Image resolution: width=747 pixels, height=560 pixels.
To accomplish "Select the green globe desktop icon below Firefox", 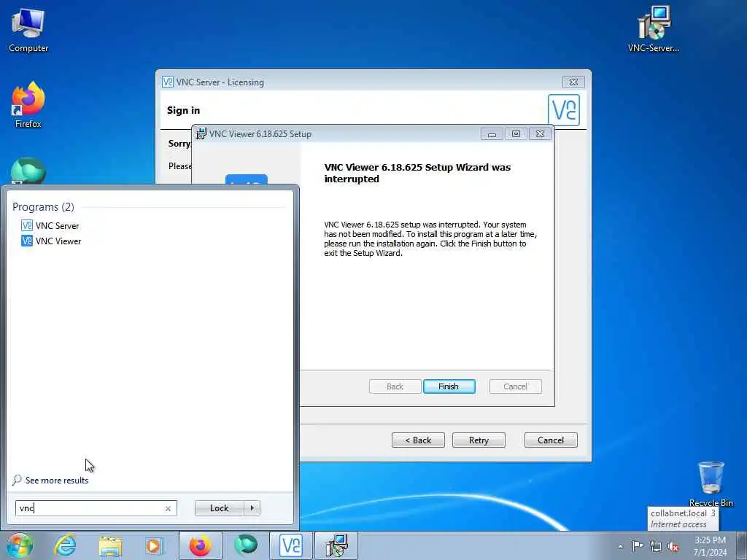I will point(28,171).
